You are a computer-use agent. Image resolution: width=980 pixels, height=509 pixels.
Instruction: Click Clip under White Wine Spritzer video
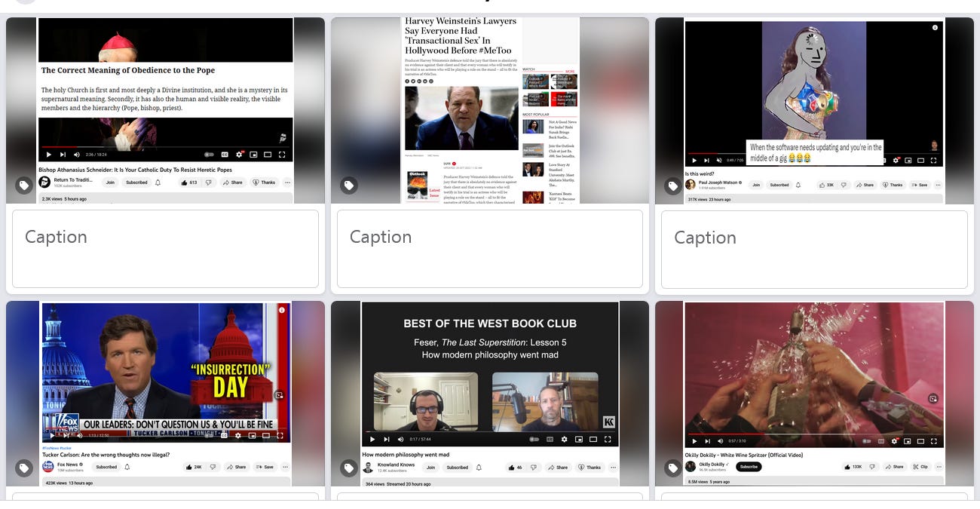pos(920,467)
